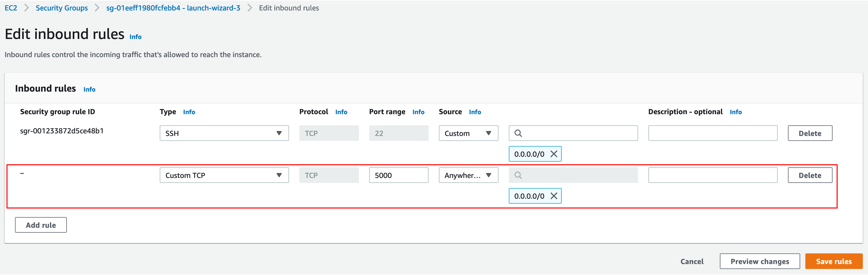Remove the 0.0.0.0/0 tag from the Custom TCP rule
868x275 pixels.
554,196
